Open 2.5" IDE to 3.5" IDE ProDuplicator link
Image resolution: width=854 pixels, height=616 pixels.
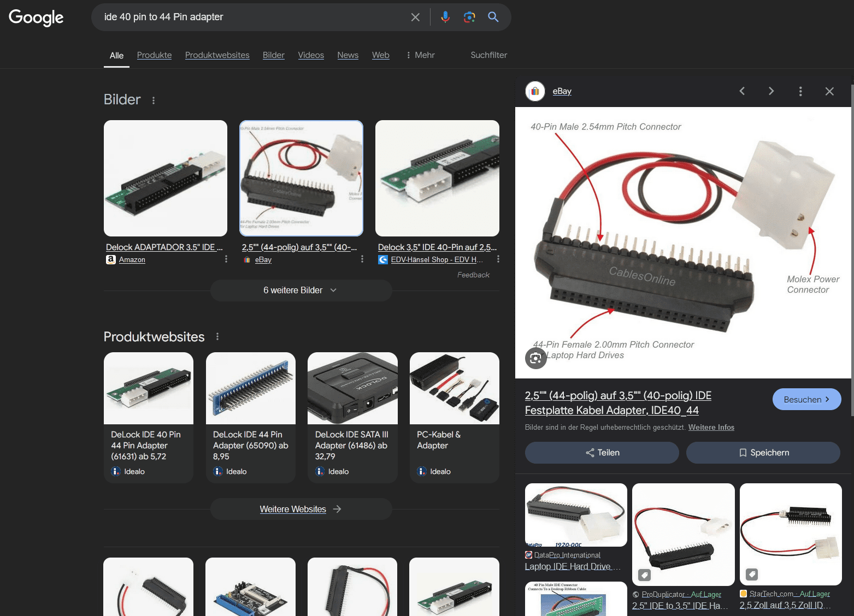(680, 606)
